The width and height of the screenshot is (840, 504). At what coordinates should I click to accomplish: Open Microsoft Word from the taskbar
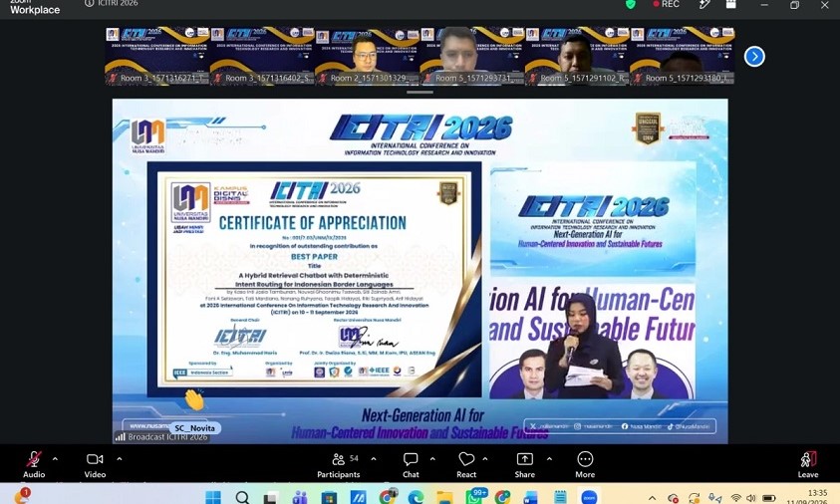531,498
